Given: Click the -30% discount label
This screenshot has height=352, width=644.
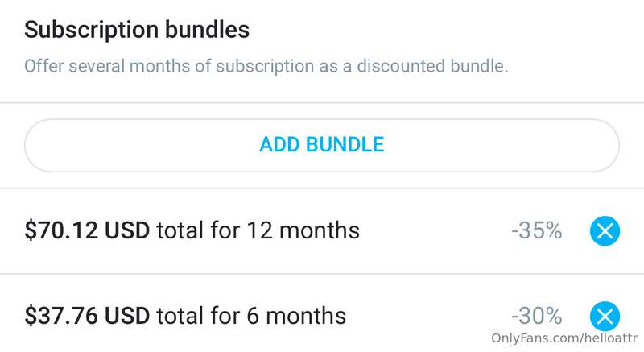Looking at the screenshot, I should 535,315.
